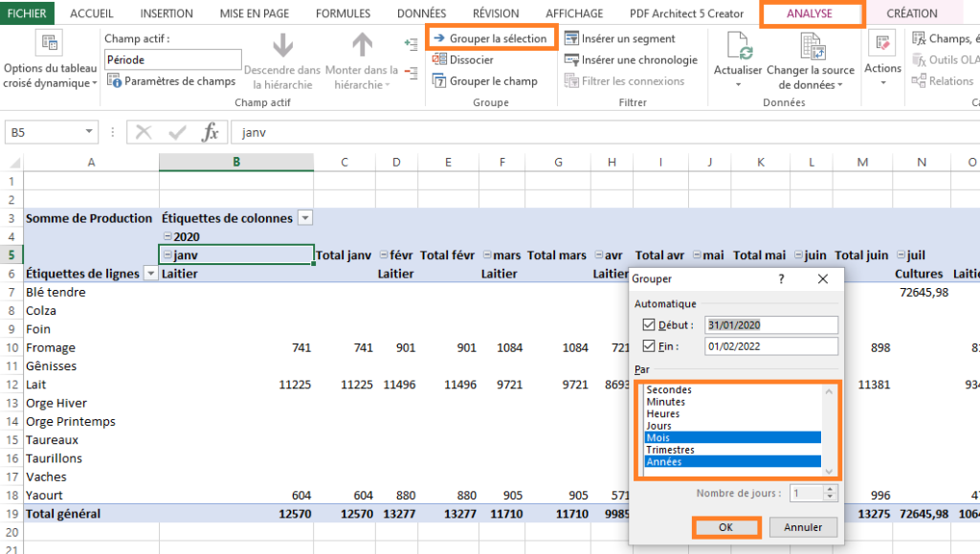Image resolution: width=980 pixels, height=554 pixels.
Task: Open Outils OLAP
Action: pos(945,60)
